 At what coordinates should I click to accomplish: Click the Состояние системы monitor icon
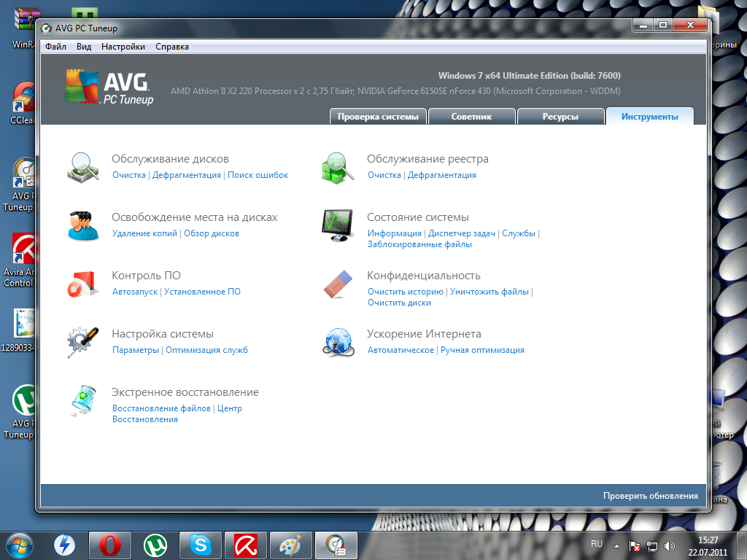pos(338,226)
